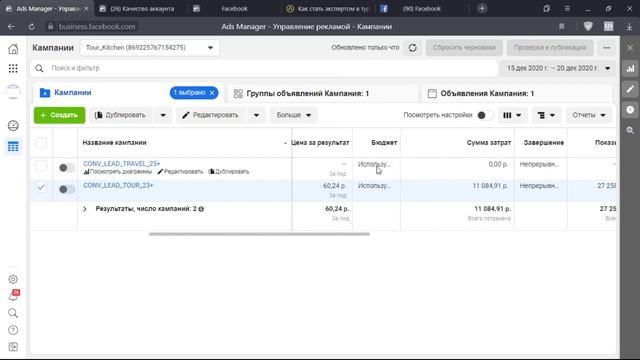This screenshot has width=640, height=360.
Task: Open charts view icon in right panel
Action: (630, 69)
